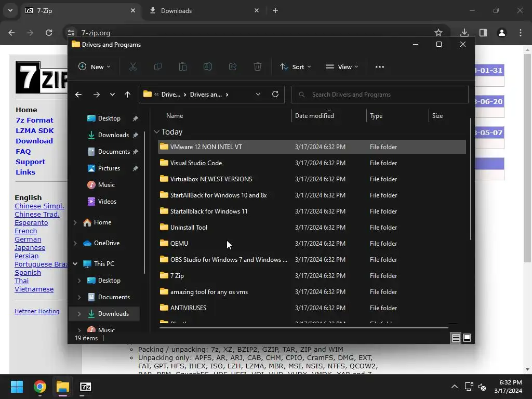Switch to large thumbnails view icon

click(x=467, y=338)
